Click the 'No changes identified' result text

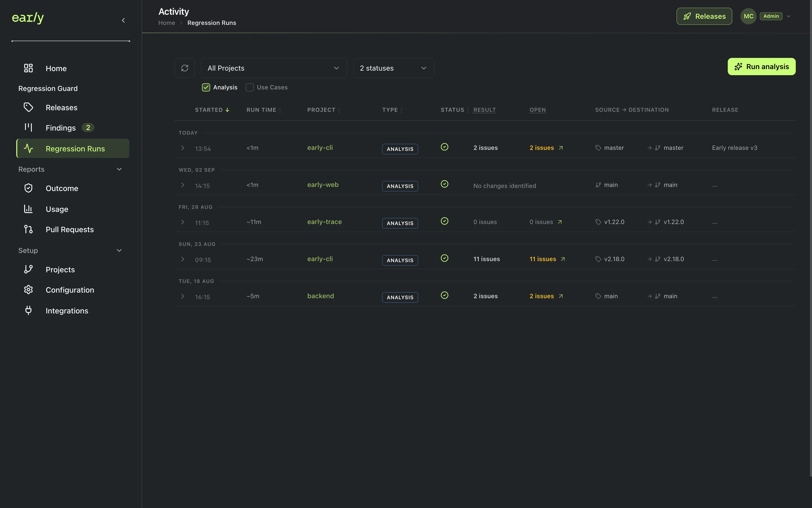(x=504, y=186)
